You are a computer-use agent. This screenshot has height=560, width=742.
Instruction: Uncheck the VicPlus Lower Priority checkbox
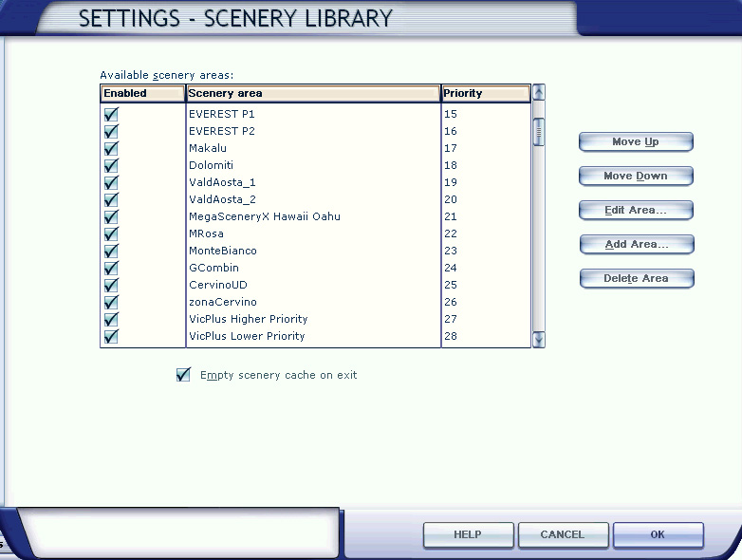pyautogui.click(x=111, y=336)
